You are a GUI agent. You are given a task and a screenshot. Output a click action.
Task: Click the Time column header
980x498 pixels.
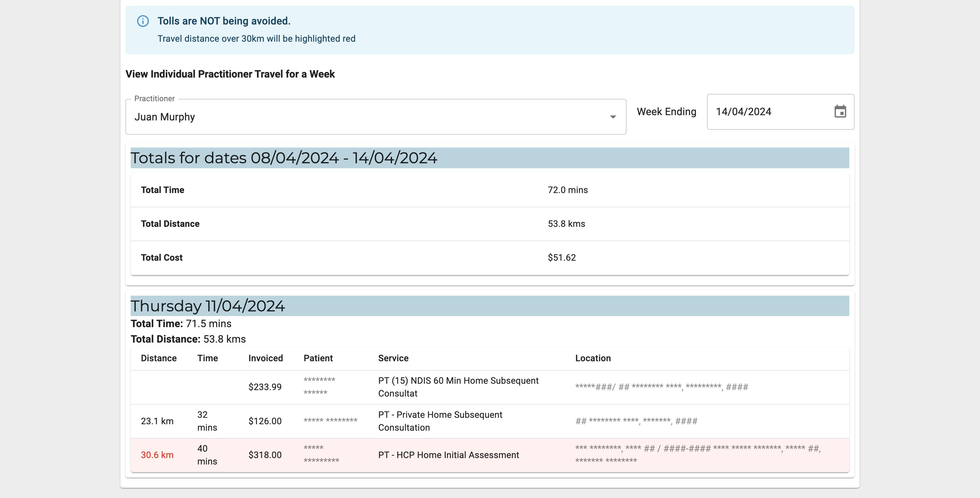pos(207,358)
